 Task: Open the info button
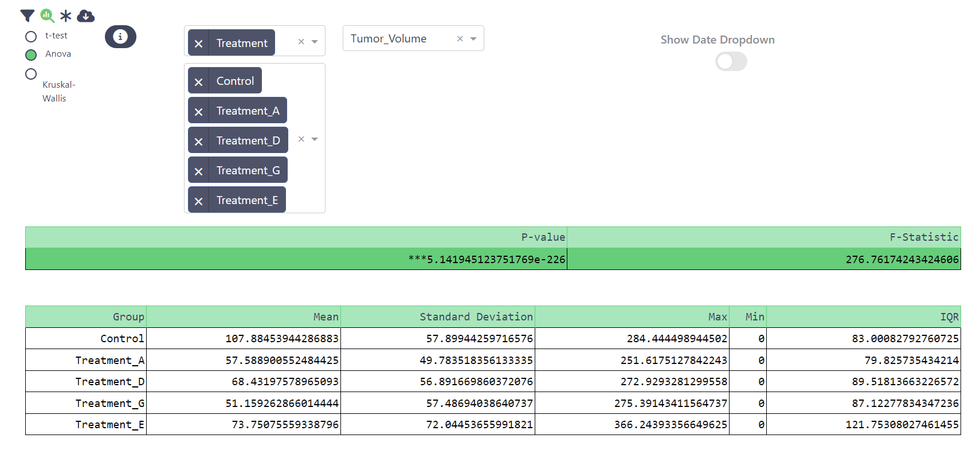(x=120, y=37)
